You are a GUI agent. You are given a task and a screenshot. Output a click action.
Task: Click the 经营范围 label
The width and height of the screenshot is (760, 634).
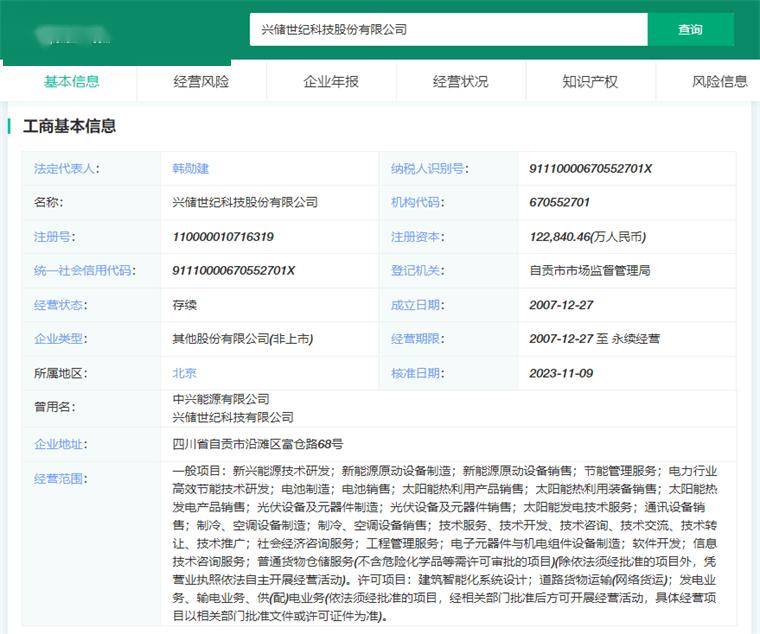[61, 479]
